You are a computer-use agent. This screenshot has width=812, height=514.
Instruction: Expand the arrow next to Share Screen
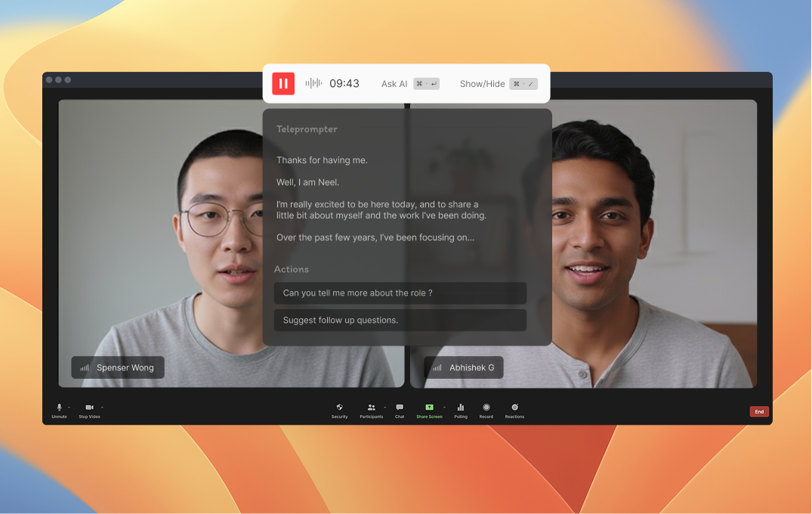444,407
